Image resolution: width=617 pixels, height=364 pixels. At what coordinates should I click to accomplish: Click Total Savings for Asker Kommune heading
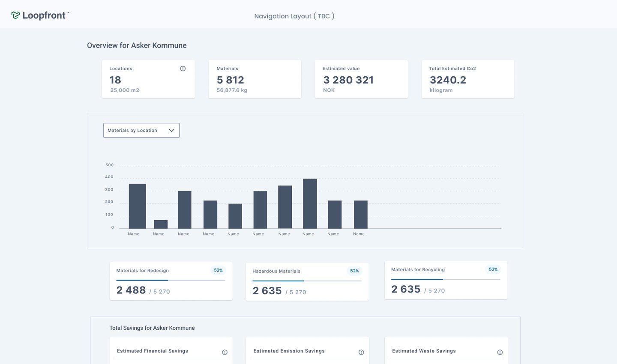(x=152, y=328)
